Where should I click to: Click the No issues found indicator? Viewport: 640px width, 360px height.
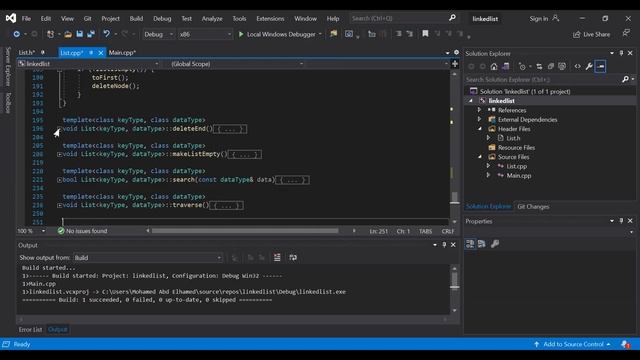[82, 231]
